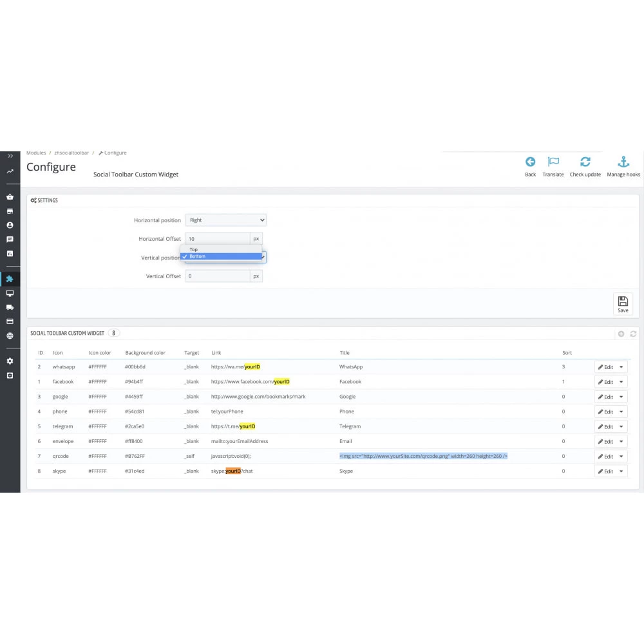Expand actions dropdown for phone row
Image resolution: width=644 pixels, height=644 pixels.
click(x=621, y=412)
